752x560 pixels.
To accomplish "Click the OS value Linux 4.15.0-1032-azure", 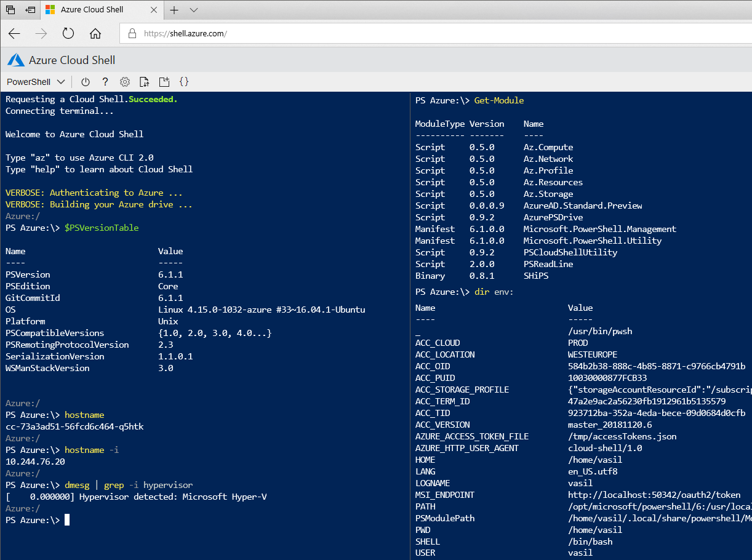I will point(262,310).
